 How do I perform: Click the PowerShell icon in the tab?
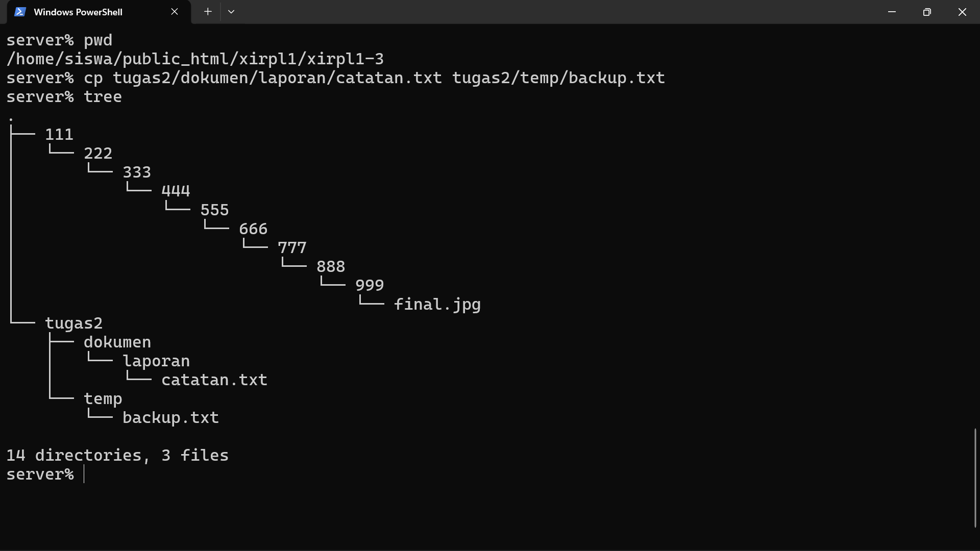click(20, 12)
